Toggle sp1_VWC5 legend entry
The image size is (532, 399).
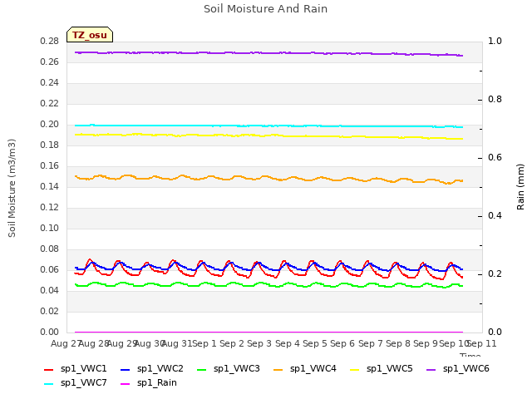coord(382,368)
